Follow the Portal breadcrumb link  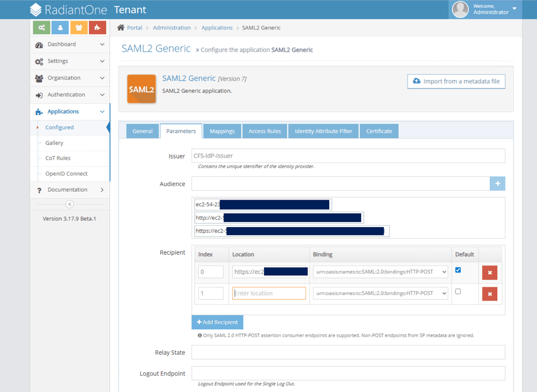coord(135,28)
